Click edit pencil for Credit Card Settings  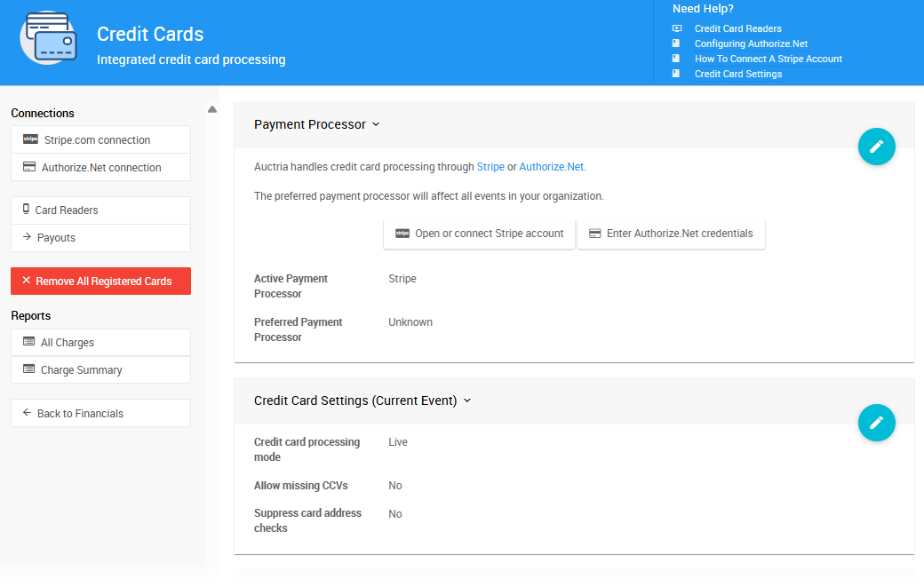tap(876, 423)
